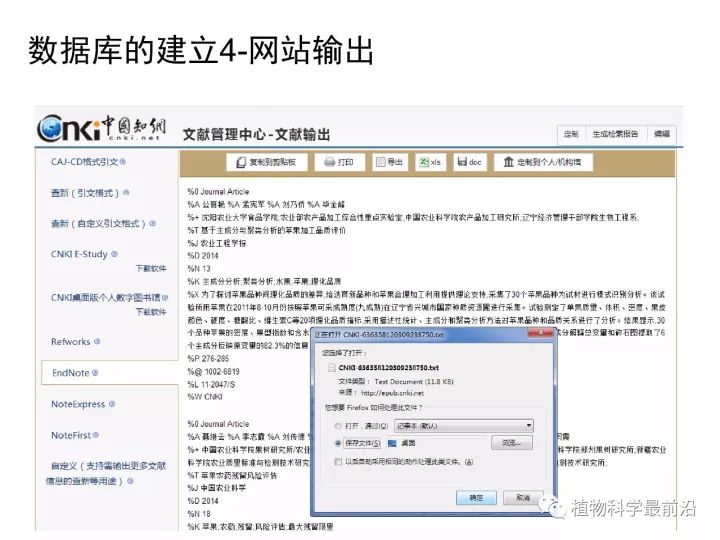Select CNKI E-Study format
Screen dimensions: 720x540
coord(79,254)
